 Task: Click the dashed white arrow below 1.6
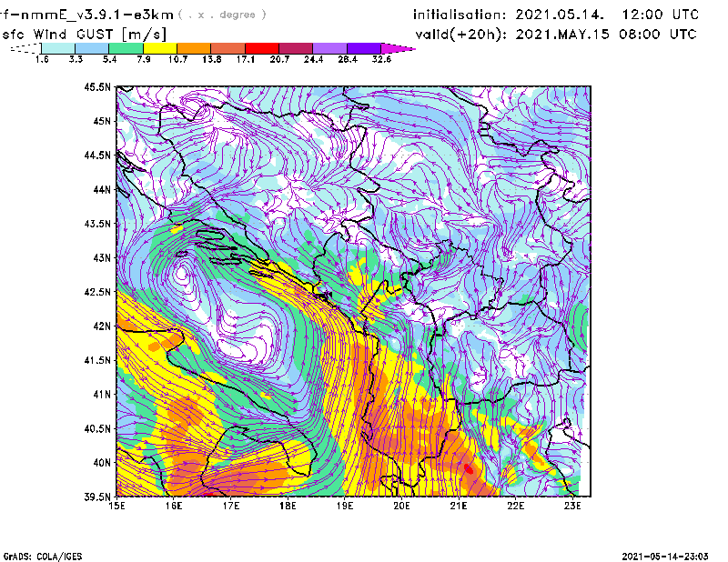pyautogui.click(x=25, y=48)
